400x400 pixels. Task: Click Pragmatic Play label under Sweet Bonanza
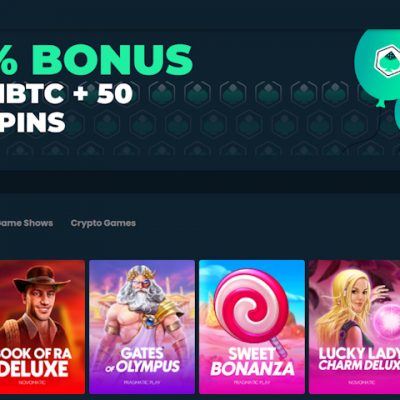[x=252, y=382]
